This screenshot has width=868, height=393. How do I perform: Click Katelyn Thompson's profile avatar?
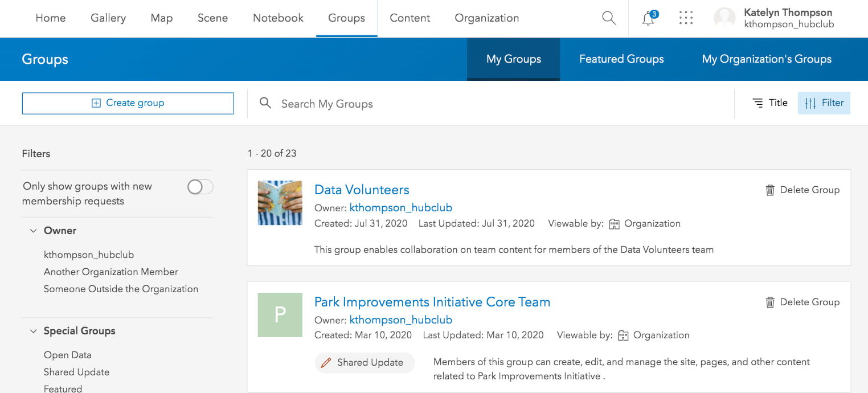tap(724, 18)
